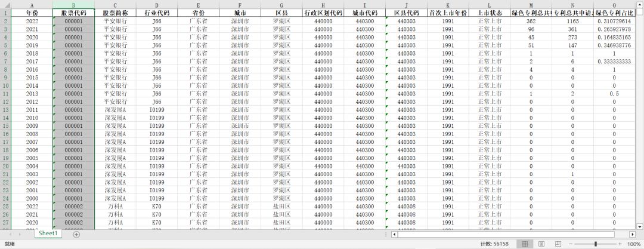Click the 绿色专利占比 header cell
This screenshot has height=249, width=644.
coord(614,13)
